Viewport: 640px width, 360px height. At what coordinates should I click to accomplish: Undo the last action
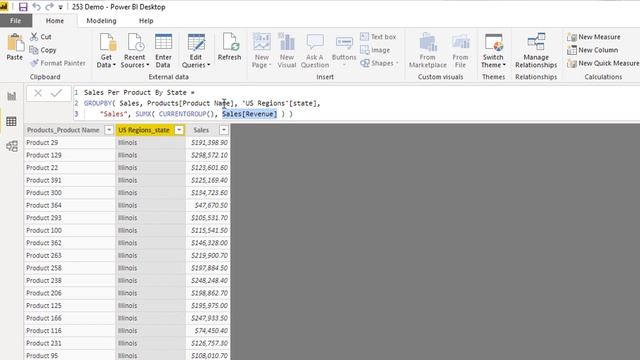[x=36, y=7]
